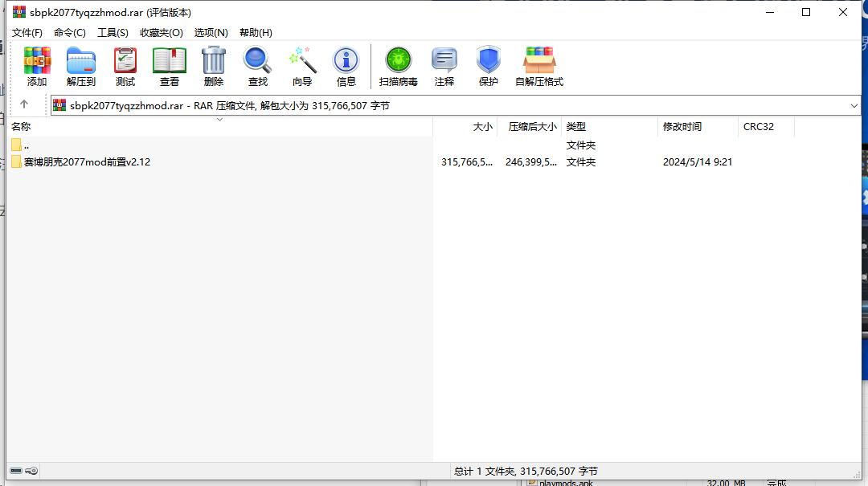The image size is (868, 486).
Task: Expand the archive path dropdown arrow
Action: click(x=854, y=106)
